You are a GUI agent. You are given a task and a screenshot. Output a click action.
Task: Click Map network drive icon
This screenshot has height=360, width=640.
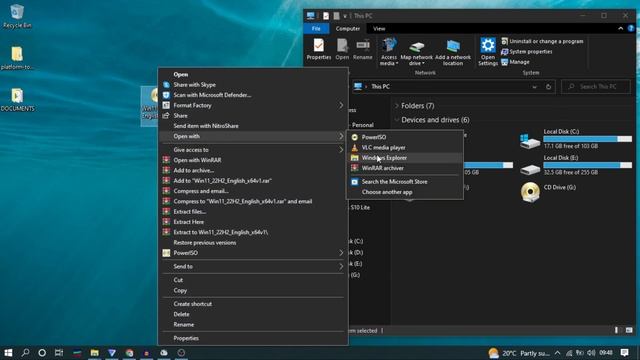(416, 53)
